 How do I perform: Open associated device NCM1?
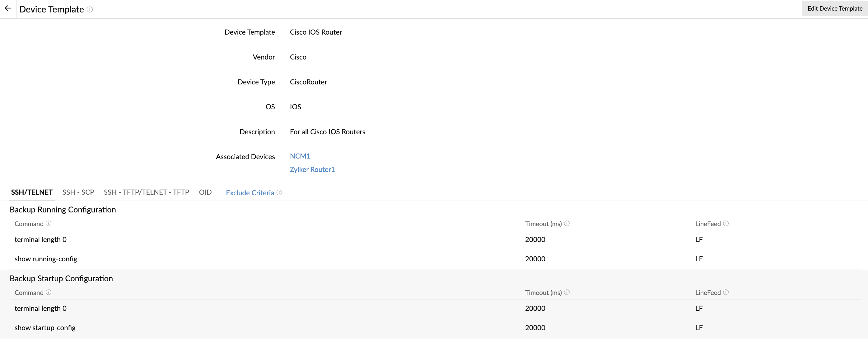click(x=300, y=156)
